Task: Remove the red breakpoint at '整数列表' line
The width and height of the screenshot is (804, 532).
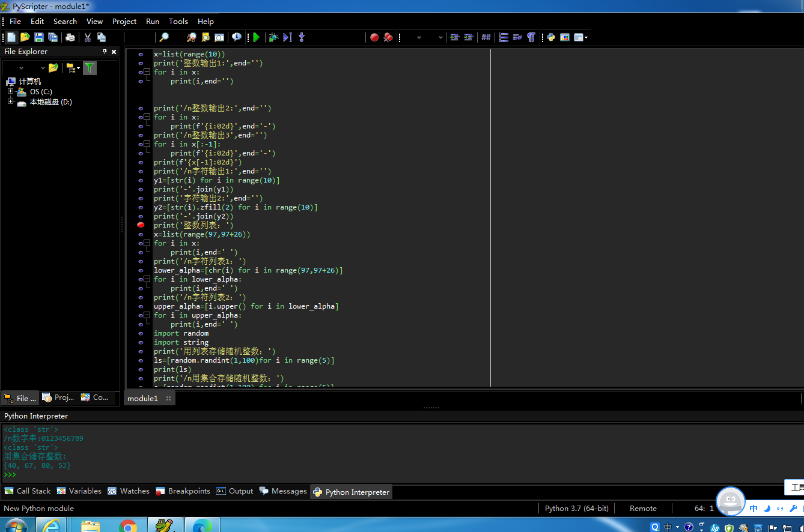Action: click(x=141, y=225)
